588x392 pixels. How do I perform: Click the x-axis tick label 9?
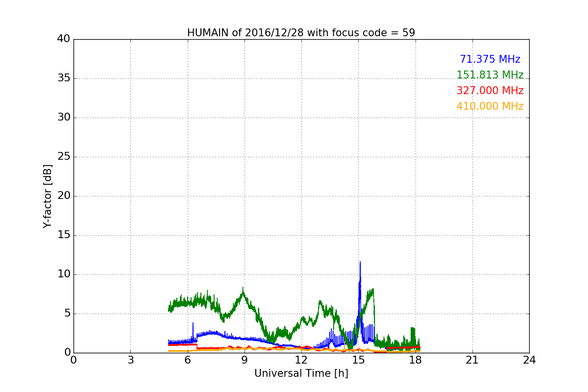pyautogui.click(x=245, y=360)
